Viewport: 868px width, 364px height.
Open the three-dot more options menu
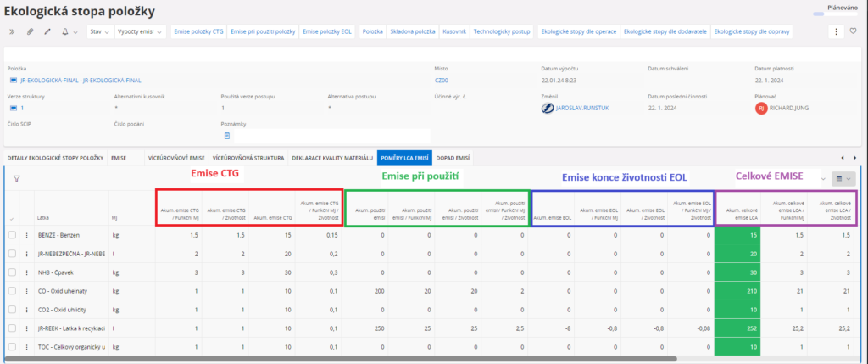837,31
